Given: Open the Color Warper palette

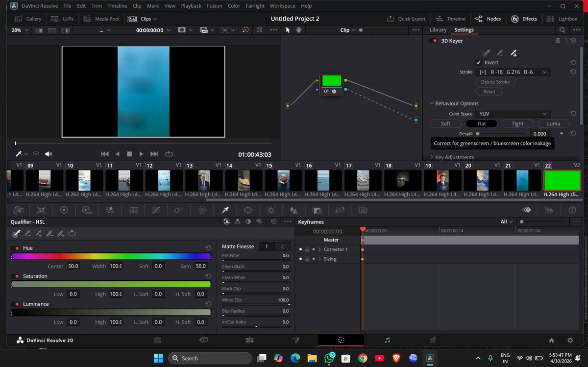Looking at the screenshot, I should (202, 210).
